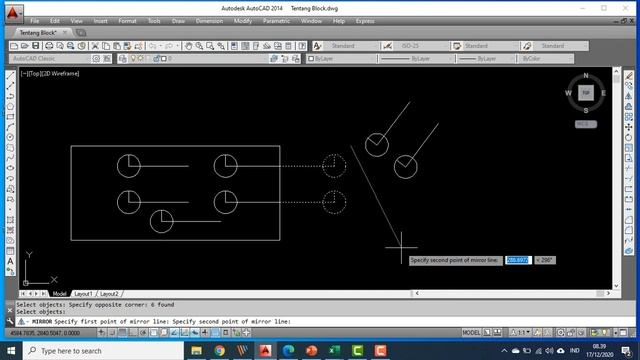Open the ByLayer linetype dropdown

point(417,59)
